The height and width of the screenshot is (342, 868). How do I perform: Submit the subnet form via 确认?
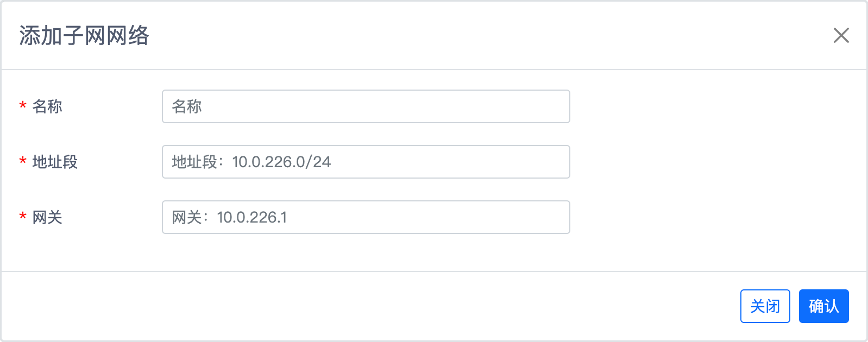[x=823, y=306]
